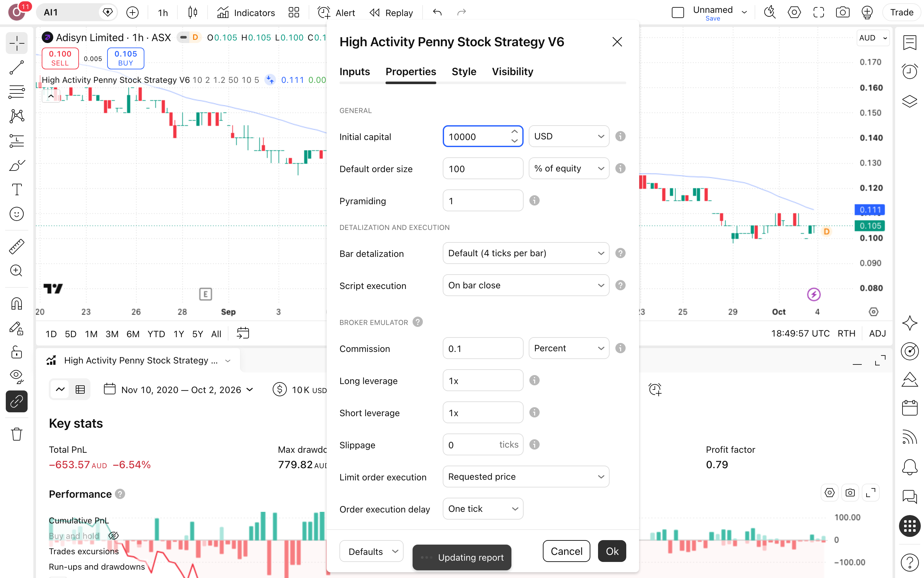Open the Fibonacci retracement tools

click(16, 92)
